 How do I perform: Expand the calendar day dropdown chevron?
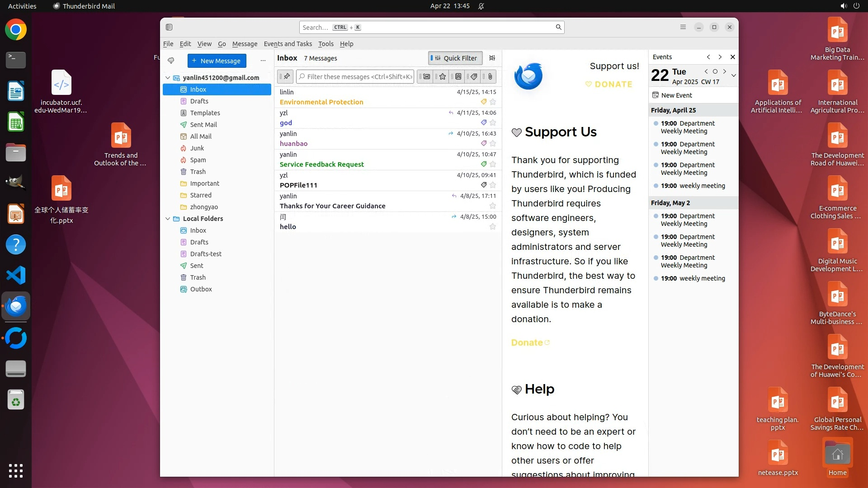733,75
